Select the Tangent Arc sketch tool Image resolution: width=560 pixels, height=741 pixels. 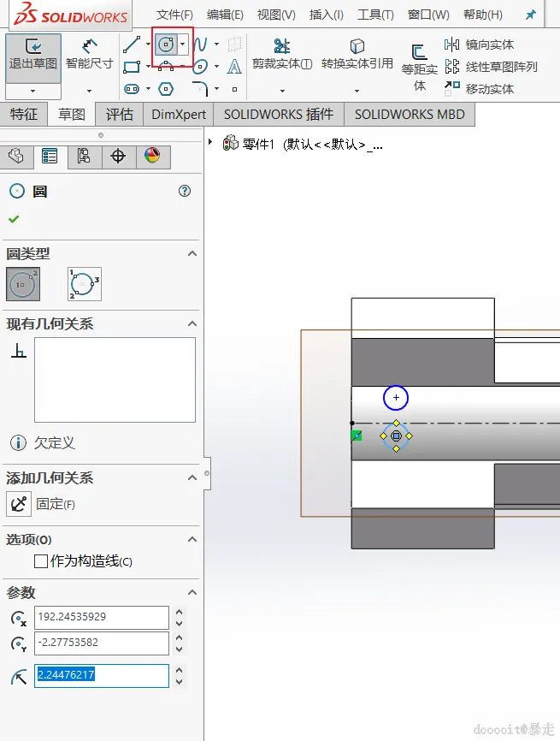(x=165, y=67)
